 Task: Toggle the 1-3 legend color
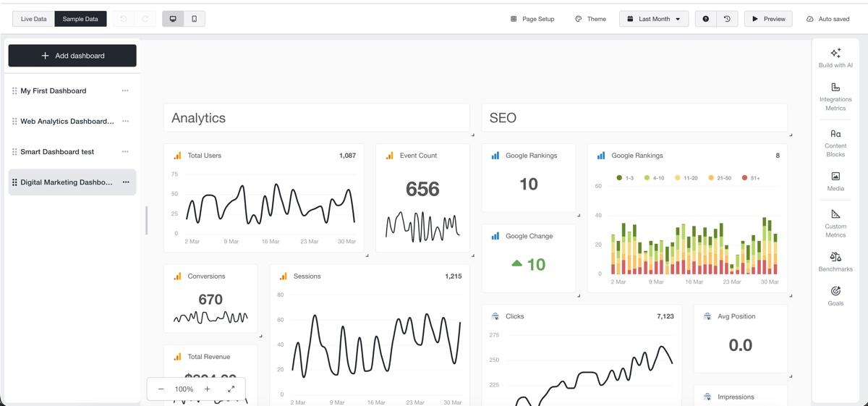pos(619,178)
